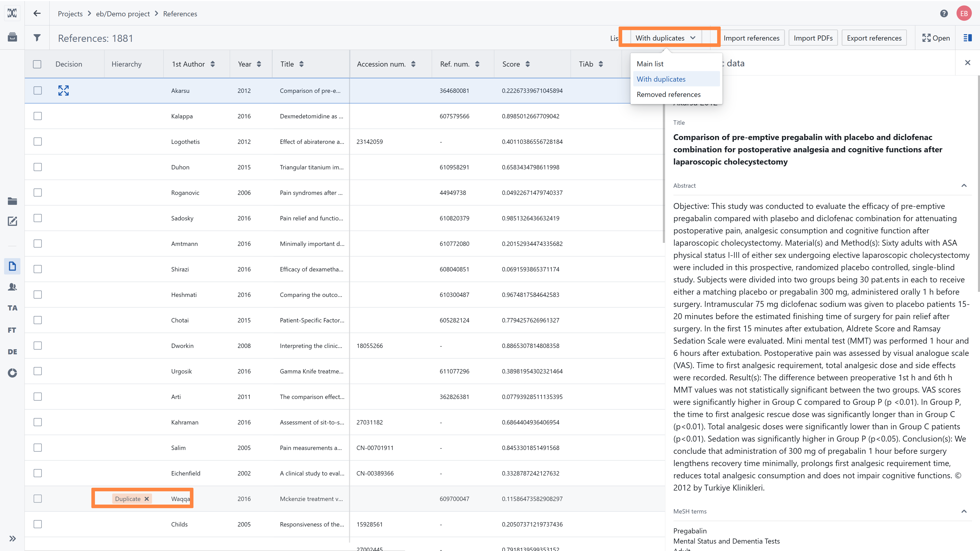980x551 pixels.
Task: Open the edit note icon in sidebar
Action: coord(12,221)
